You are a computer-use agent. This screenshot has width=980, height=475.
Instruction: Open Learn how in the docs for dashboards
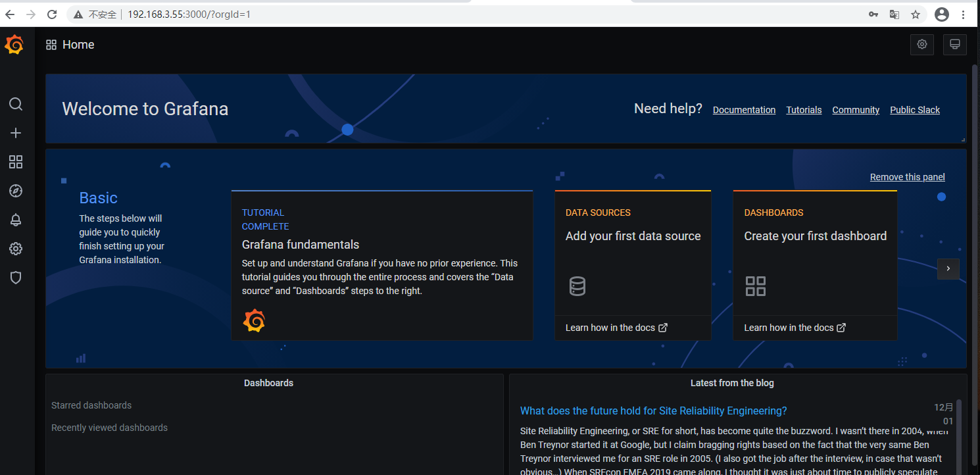pos(795,328)
